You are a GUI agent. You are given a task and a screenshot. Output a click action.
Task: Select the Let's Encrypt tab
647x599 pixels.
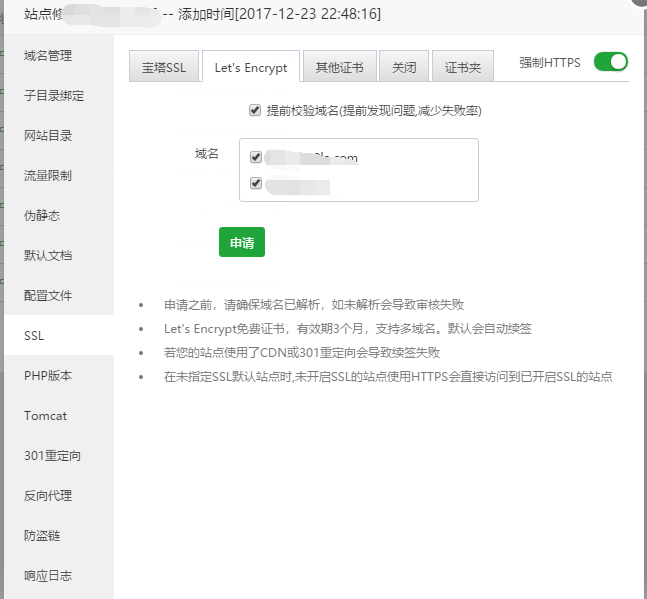250,68
